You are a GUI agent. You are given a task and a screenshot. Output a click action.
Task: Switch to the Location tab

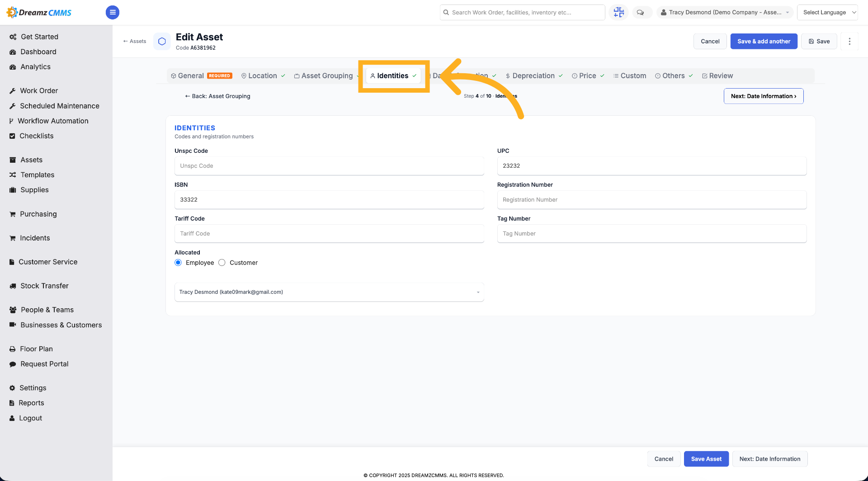click(263, 76)
